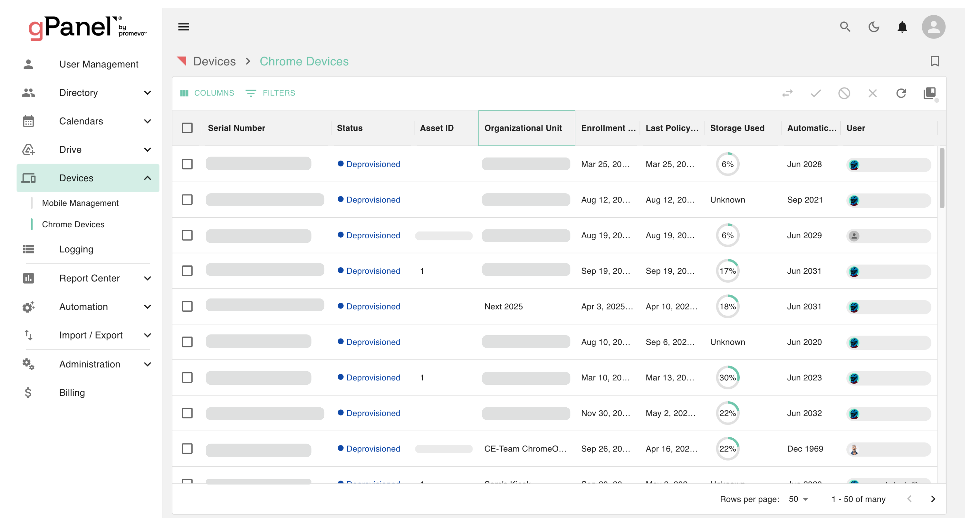Click the User Management person icon
This screenshot has height=526, width=980.
pyautogui.click(x=28, y=64)
